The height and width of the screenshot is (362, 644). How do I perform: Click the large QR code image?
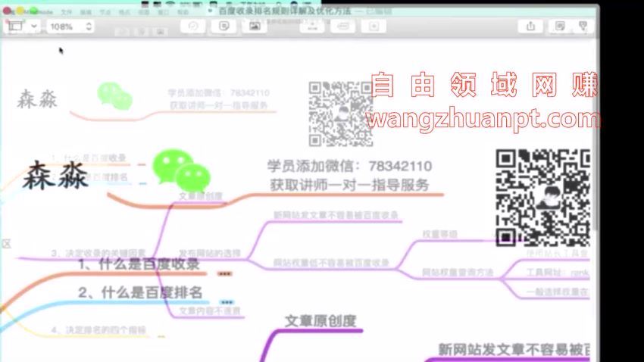pyautogui.click(x=543, y=198)
